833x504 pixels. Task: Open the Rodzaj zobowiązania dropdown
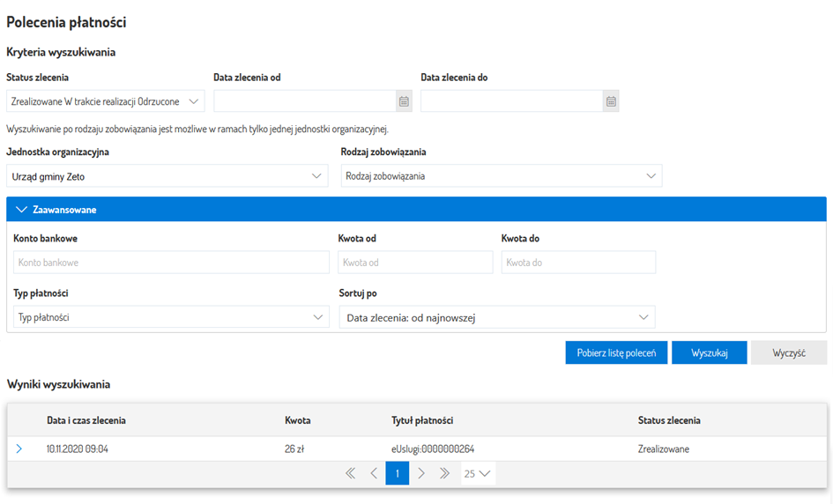501,176
